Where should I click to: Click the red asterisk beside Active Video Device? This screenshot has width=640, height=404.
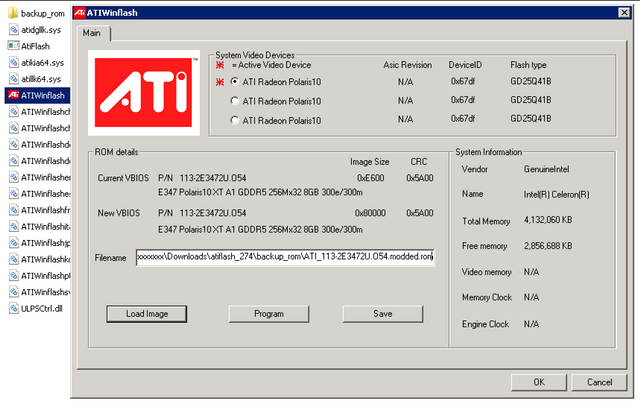point(220,65)
